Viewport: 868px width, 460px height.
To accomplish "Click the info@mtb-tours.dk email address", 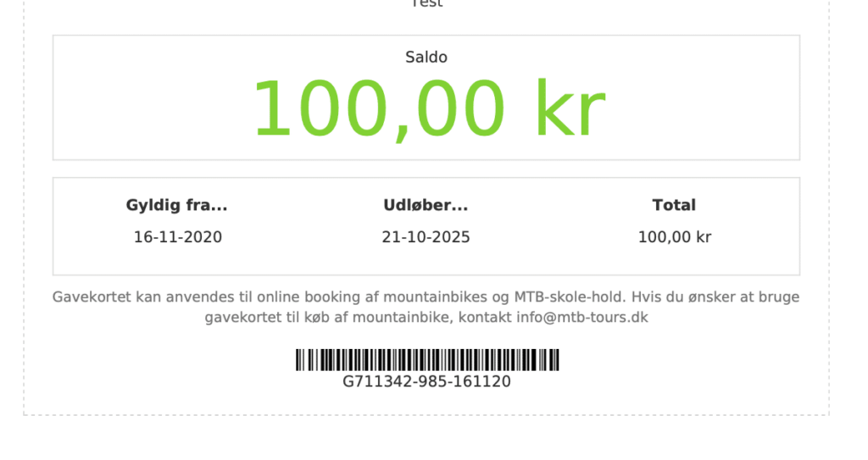I will click(581, 318).
